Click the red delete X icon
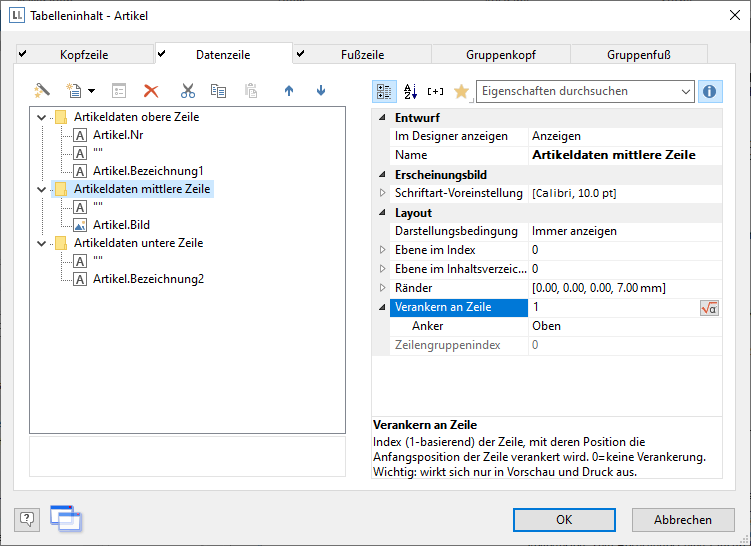The width and height of the screenshot is (751, 546). [x=151, y=91]
